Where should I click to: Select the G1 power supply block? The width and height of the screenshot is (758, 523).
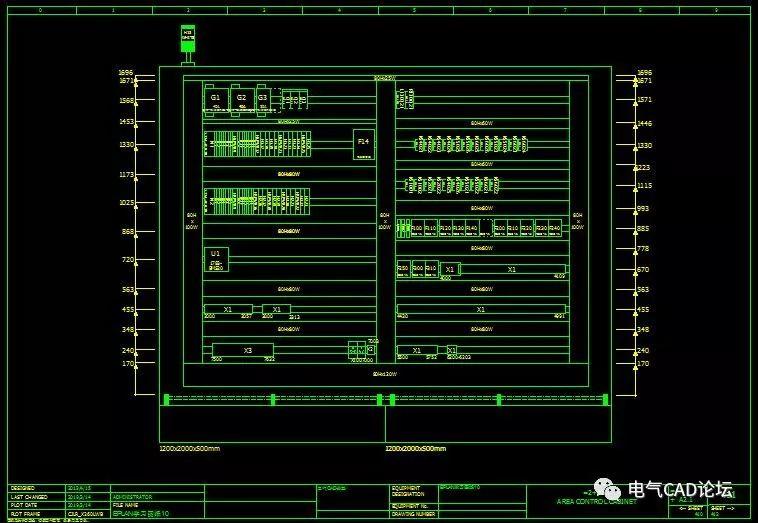point(215,99)
